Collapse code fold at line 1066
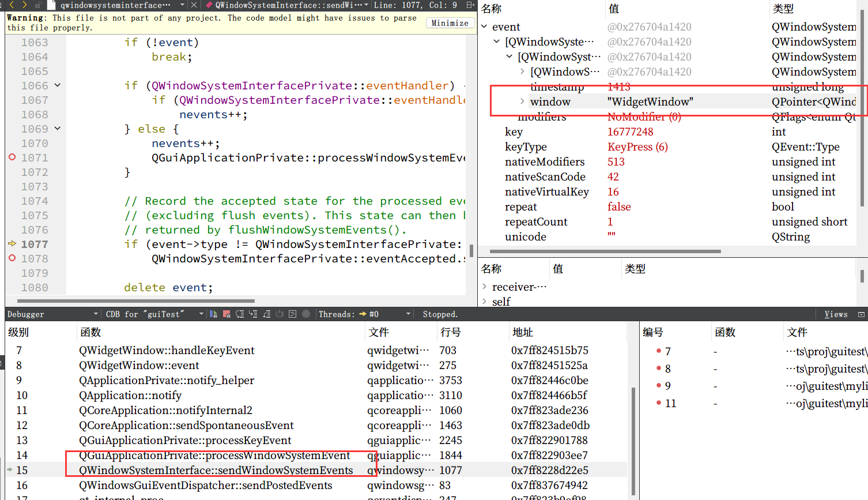This screenshot has height=500, width=868. (58, 85)
